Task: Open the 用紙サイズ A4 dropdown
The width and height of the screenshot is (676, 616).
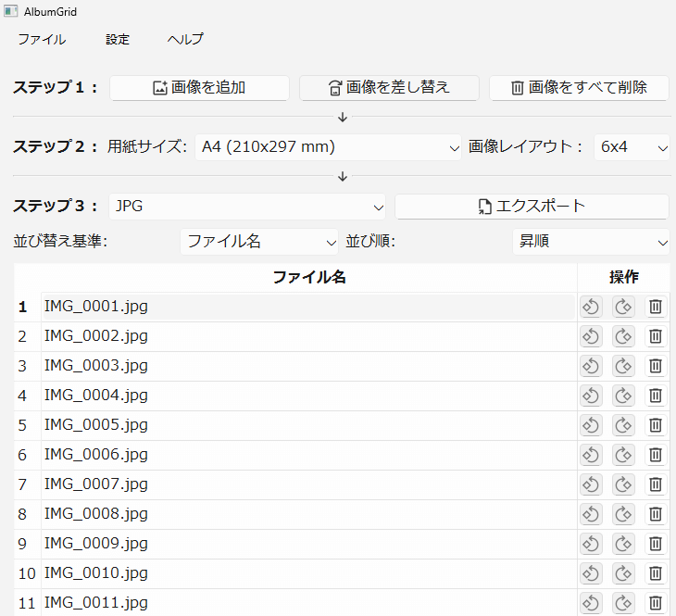Action: pyautogui.click(x=328, y=146)
